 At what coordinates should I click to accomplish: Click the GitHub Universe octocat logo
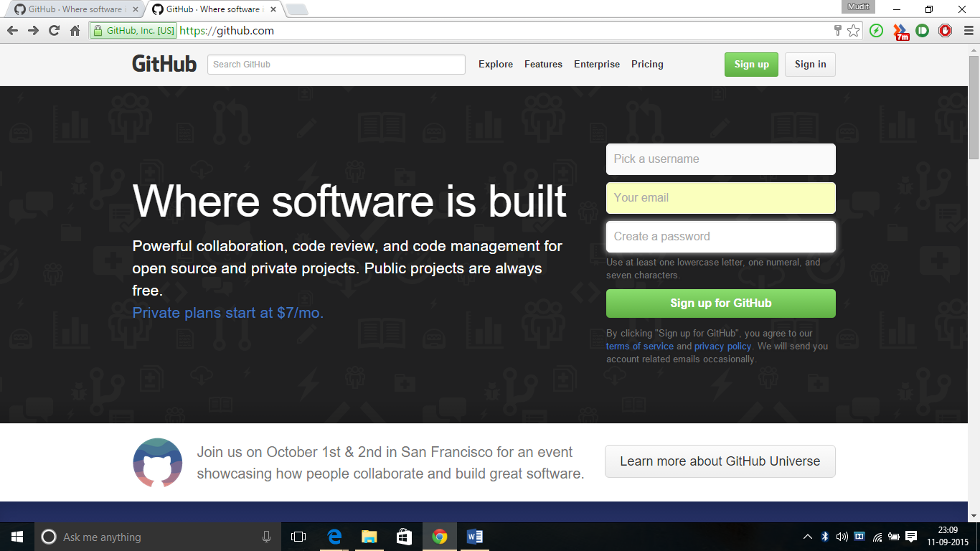(158, 463)
